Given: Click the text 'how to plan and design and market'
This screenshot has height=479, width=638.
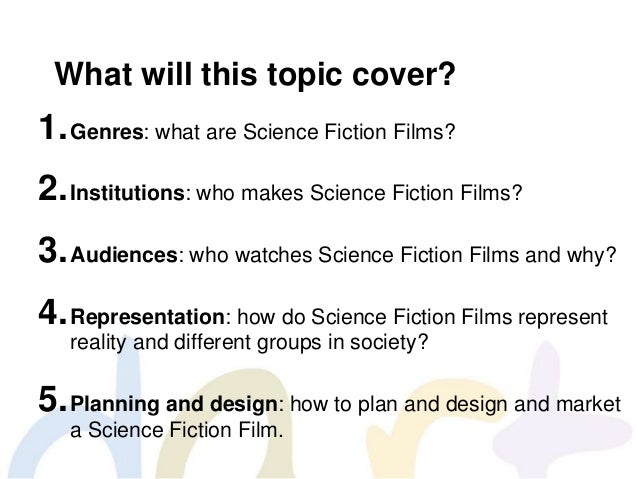Looking at the screenshot, I should 456,404.
